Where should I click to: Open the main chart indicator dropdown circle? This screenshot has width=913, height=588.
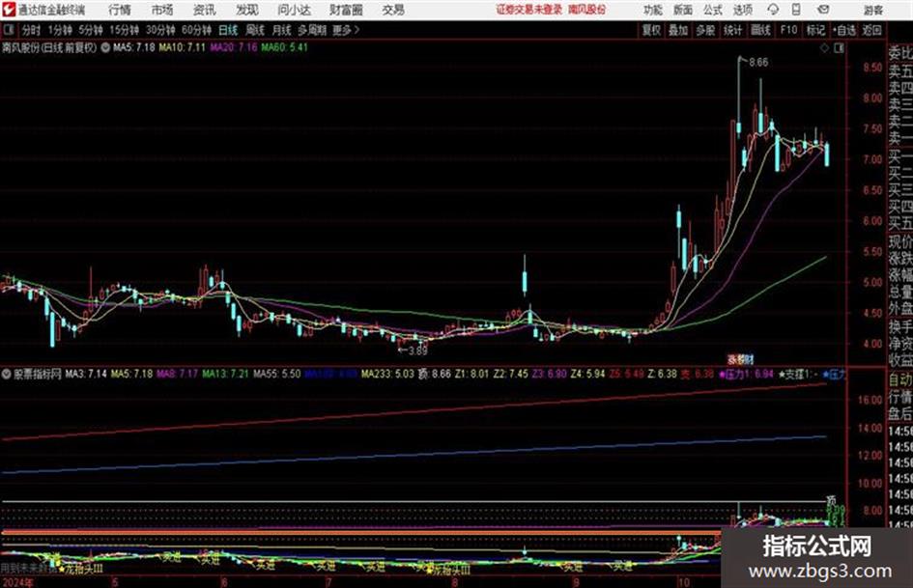click(x=105, y=48)
